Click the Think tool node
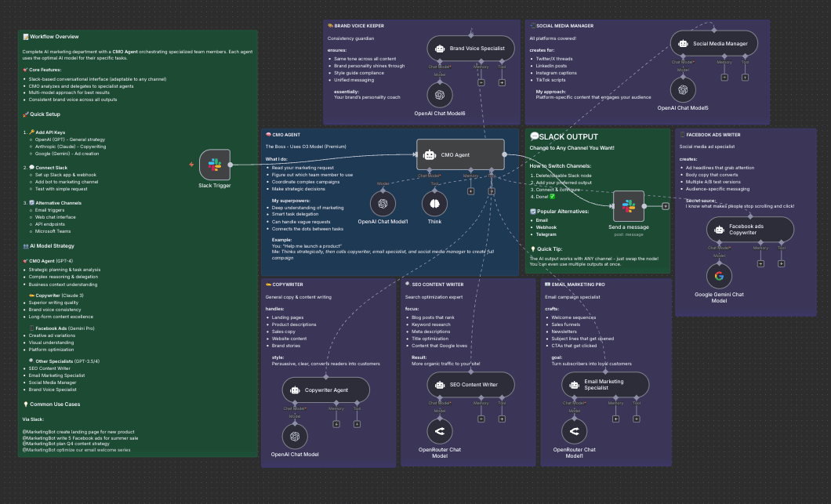Viewport: 831px width, 504px height. tap(435, 204)
